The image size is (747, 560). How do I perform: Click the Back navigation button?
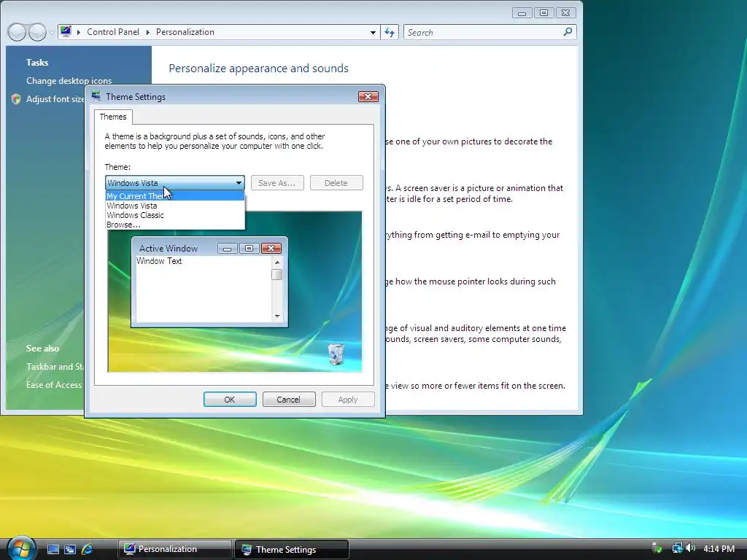pos(17,32)
